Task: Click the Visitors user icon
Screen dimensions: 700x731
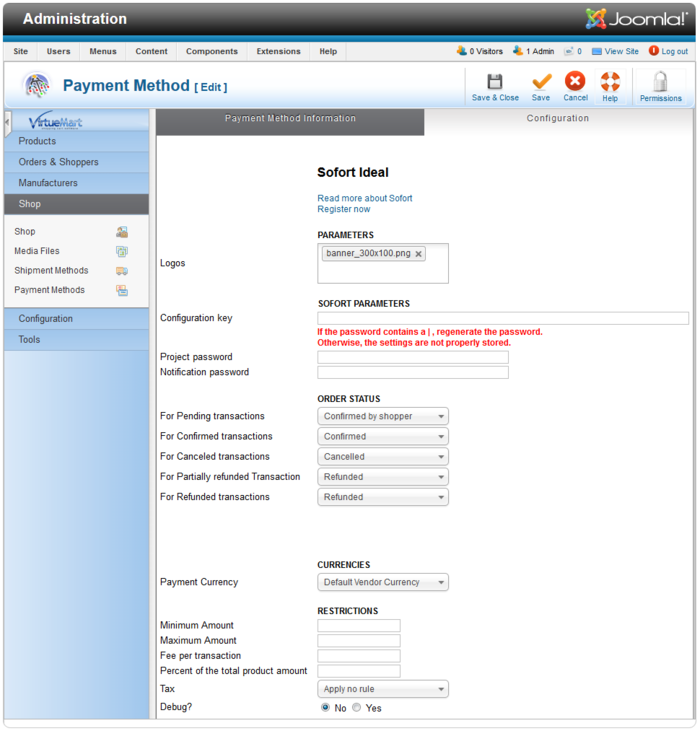Action: coord(461,51)
